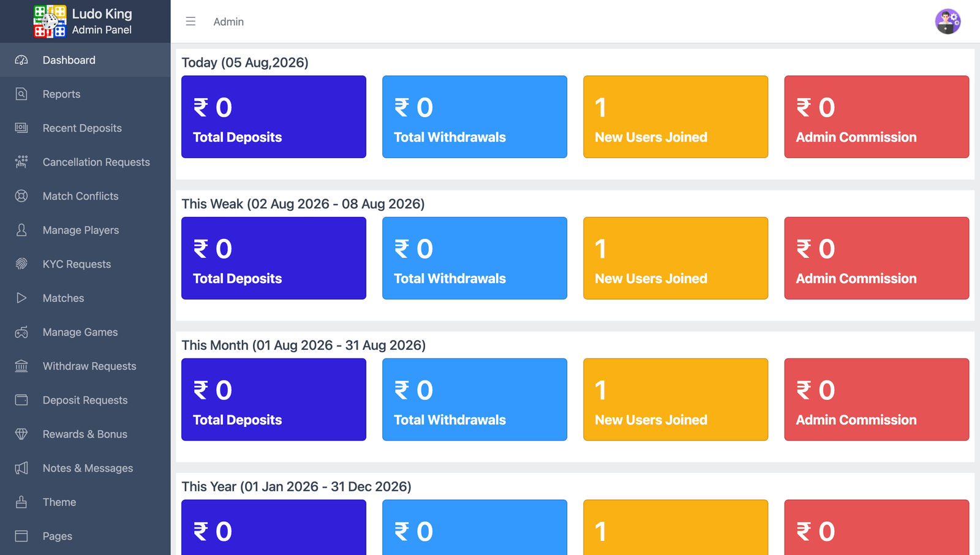Viewport: 980px width, 555px height.
Task: Select Match Conflicts in sidebar
Action: point(85,196)
